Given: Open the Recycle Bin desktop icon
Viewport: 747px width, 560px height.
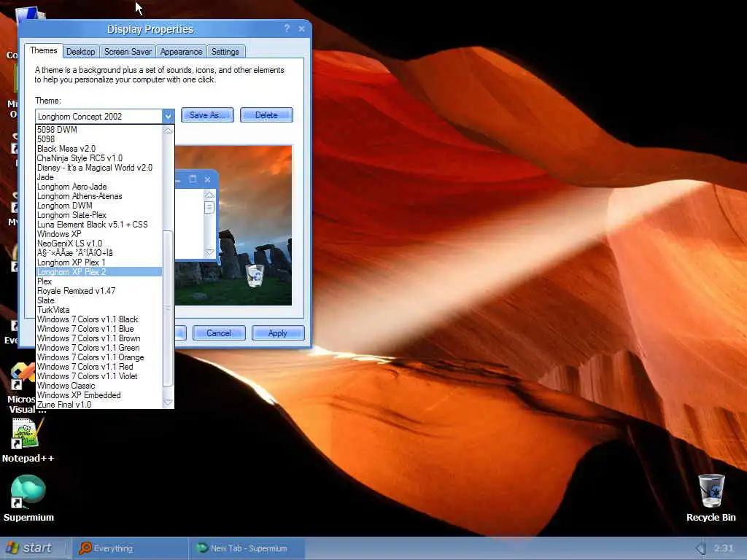Looking at the screenshot, I should [x=711, y=497].
